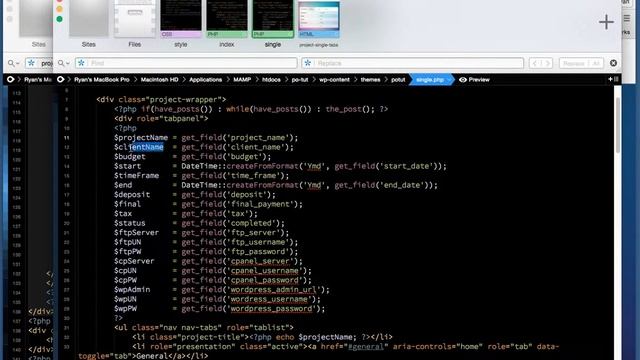The width and height of the screenshot is (640, 360).
Task: Click the editor vertical scrollbar
Action: [618, 126]
